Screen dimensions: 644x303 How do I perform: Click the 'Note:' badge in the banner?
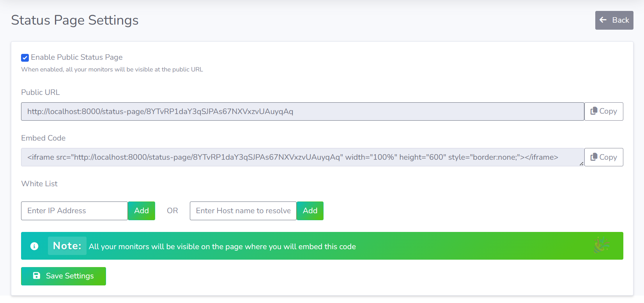[67, 246]
